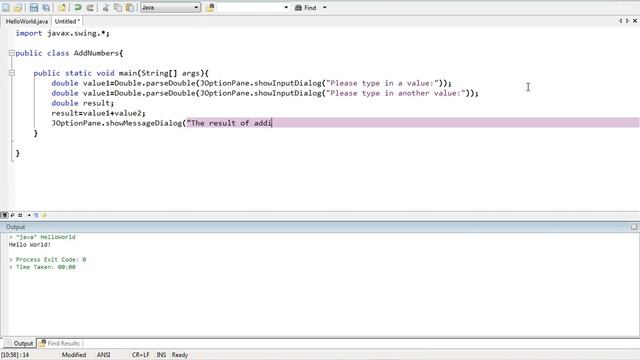Image resolution: width=640 pixels, height=360 pixels.
Task: Click the Copy icon in toolbar
Action: pyautogui.click(x=118, y=7)
